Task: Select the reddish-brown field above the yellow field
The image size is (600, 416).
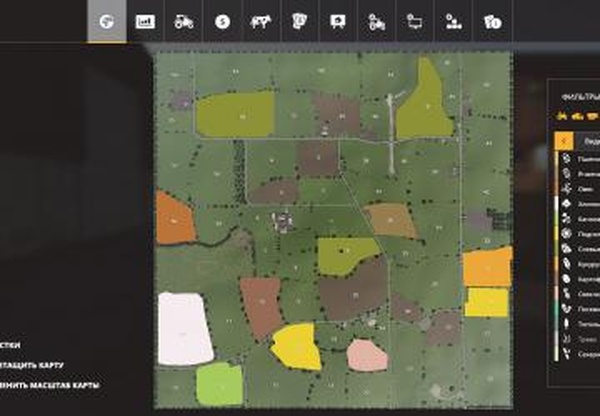Action: (261, 306)
